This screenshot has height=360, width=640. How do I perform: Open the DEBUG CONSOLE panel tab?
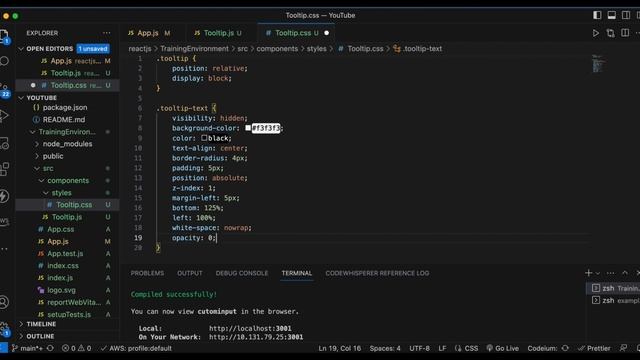tap(242, 273)
